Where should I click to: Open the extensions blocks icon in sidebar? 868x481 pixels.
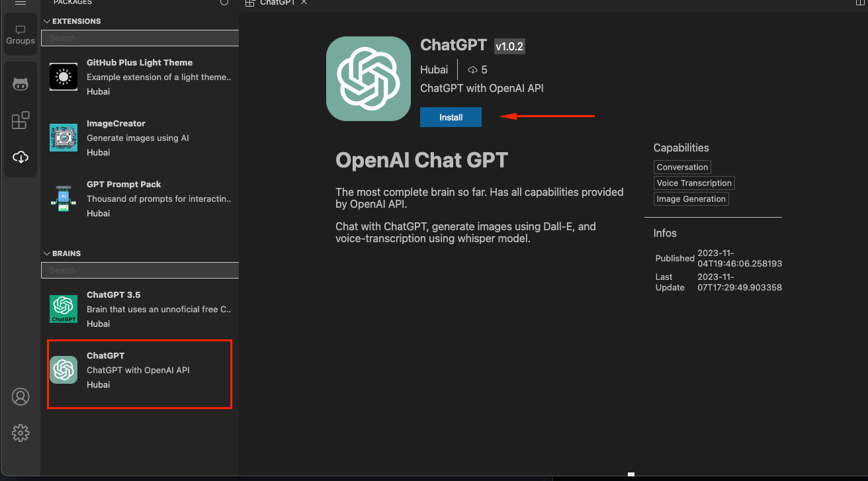coord(21,120)
